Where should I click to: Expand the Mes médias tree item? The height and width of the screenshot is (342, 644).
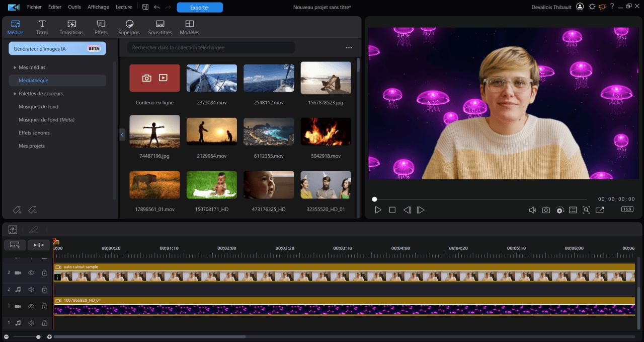15,67
